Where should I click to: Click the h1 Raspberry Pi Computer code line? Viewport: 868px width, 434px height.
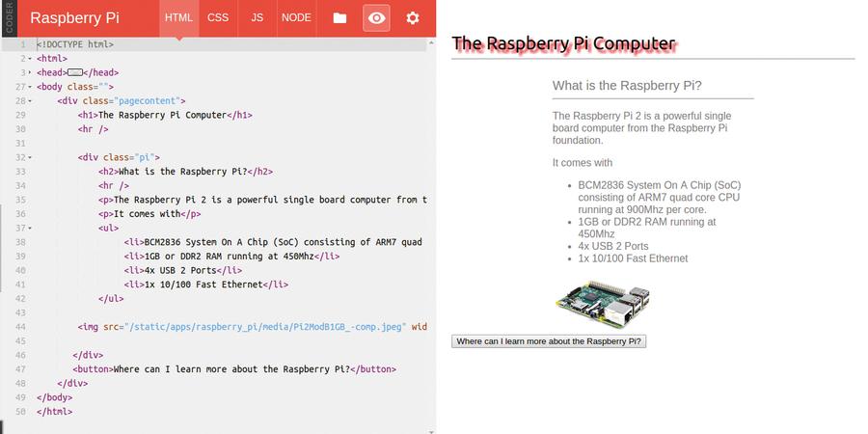[165, 115]
